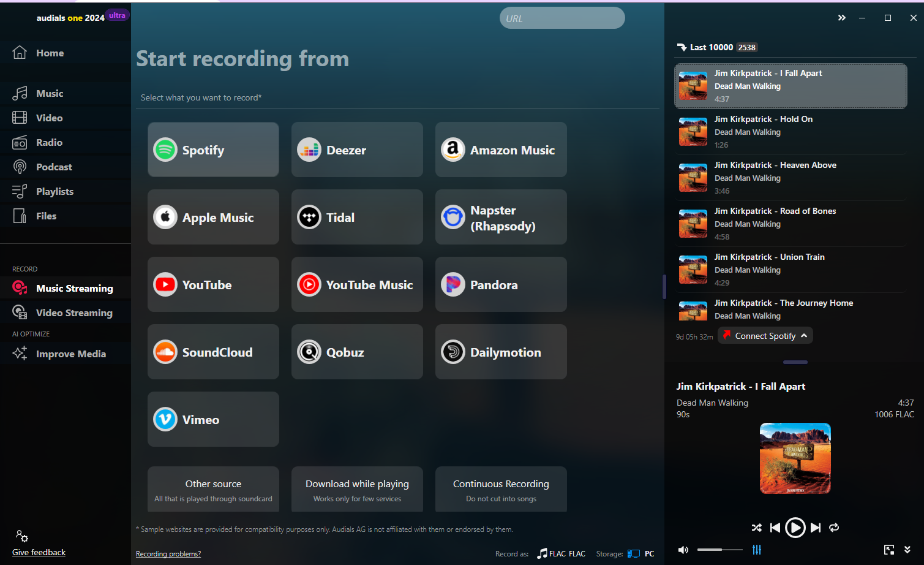Open the Last 10000 list selector
This screenshot has height=565, width=924.
tap(717, 47)
